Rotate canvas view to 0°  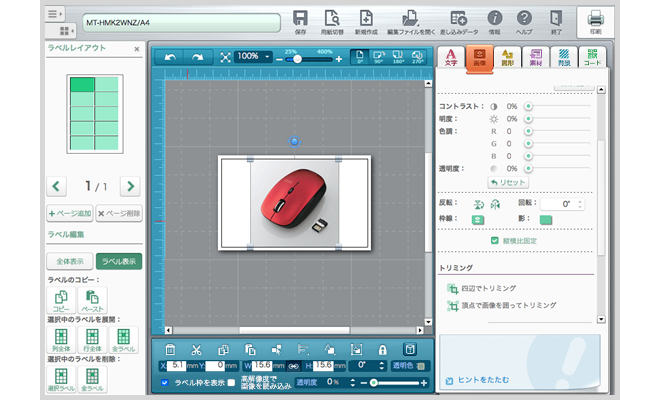tap(360, 57)
